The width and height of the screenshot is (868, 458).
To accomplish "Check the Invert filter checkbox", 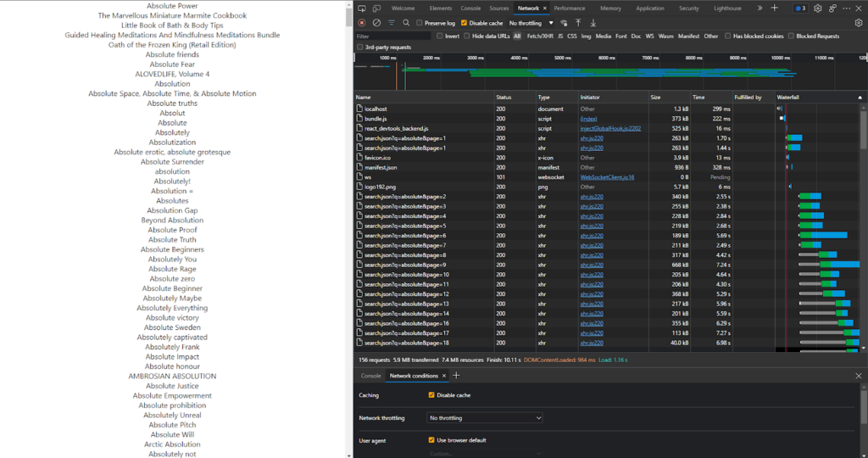I will click(x=440, y=36).
